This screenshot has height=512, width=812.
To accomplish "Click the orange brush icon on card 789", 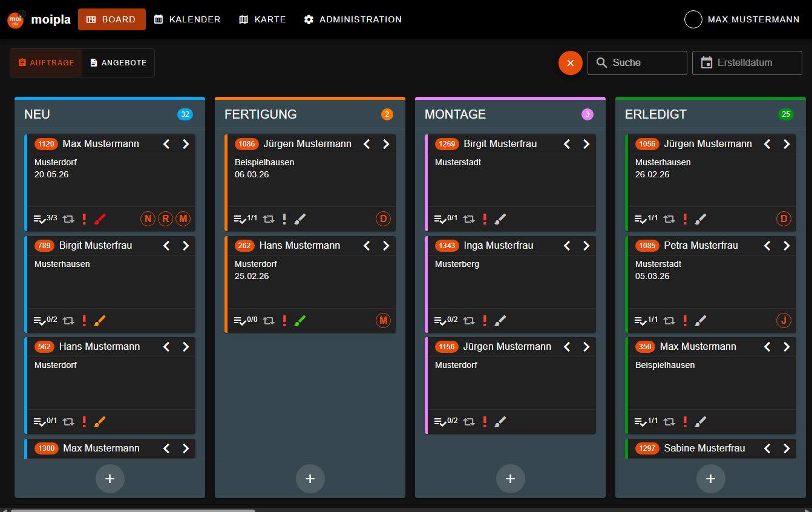I will pos(100,321).
